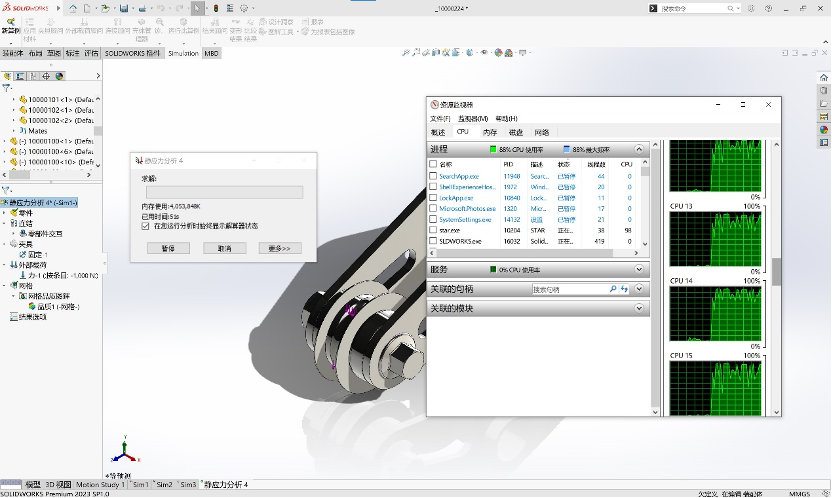Click the Pause button in solver dialog

coord(168,248)
